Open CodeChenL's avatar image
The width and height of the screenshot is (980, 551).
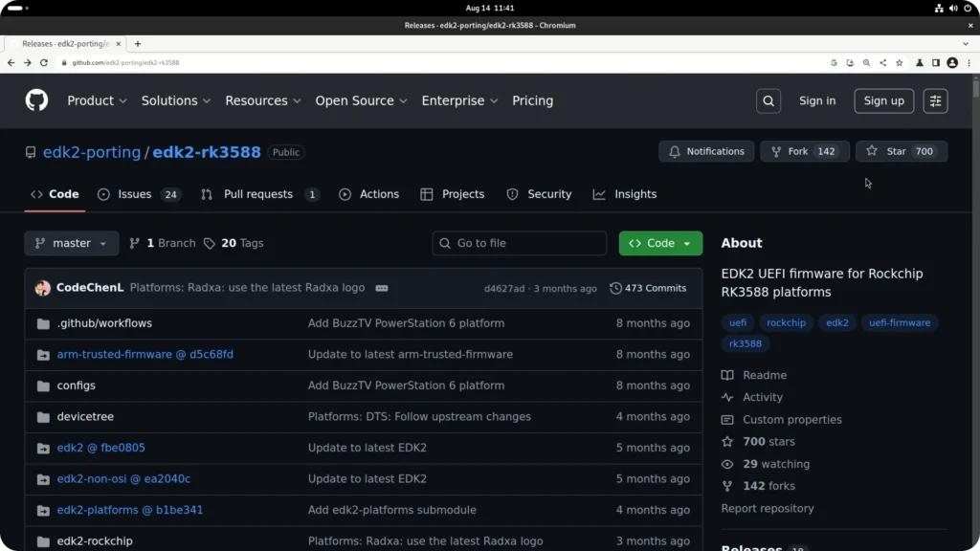coord(42,288)
